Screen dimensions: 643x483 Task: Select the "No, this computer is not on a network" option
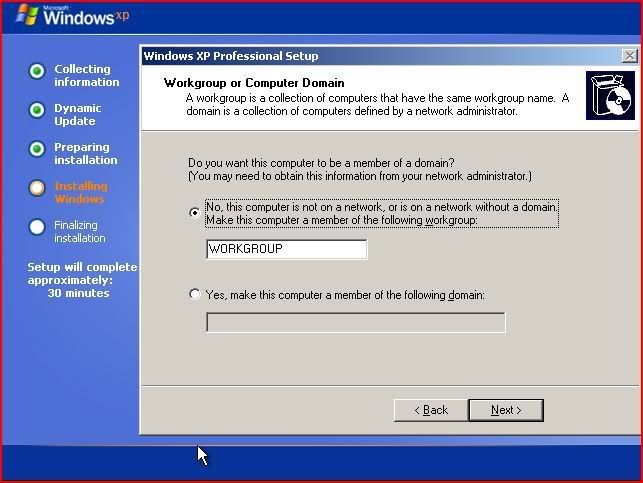[194, 212]
